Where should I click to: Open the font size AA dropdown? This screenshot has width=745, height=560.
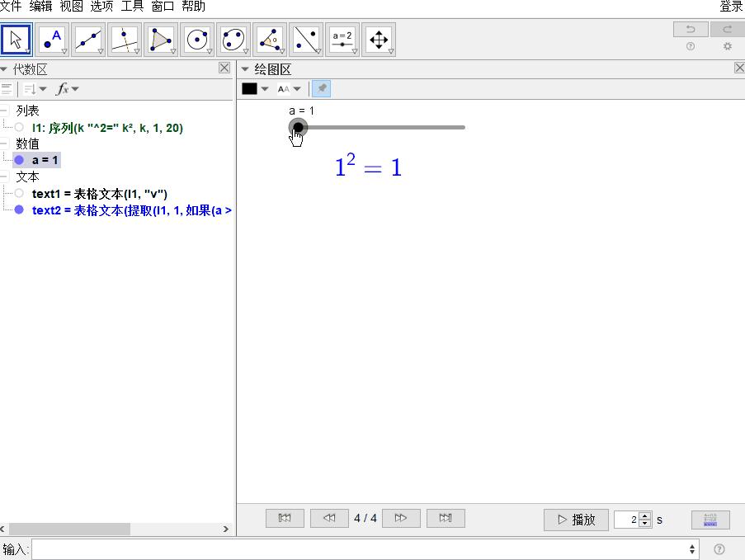click(x=289, y=89)
